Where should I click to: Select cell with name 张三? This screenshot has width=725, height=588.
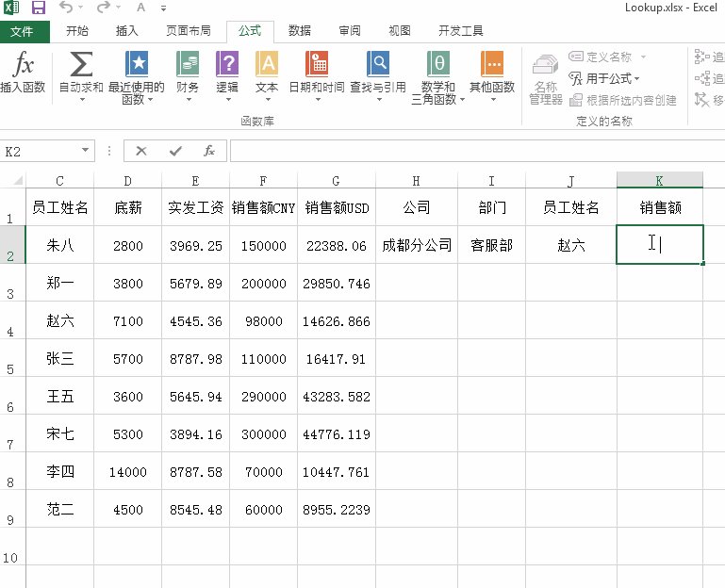tap(59, 358)
